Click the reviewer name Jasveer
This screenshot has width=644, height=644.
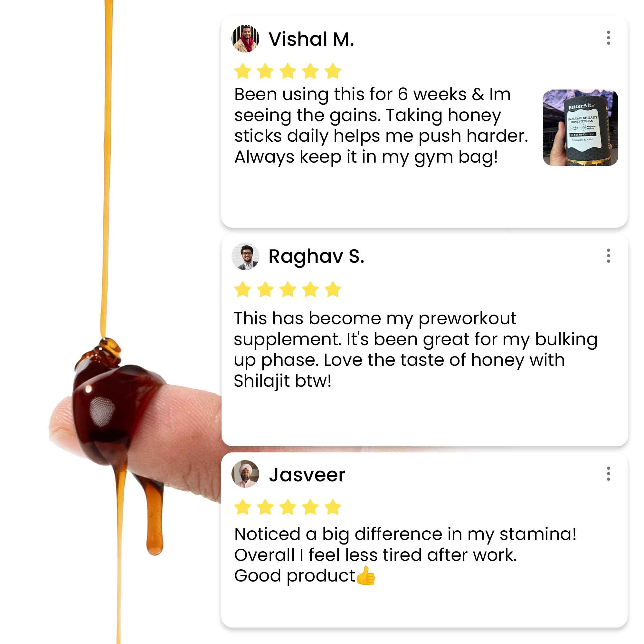(x=307, y=475)
